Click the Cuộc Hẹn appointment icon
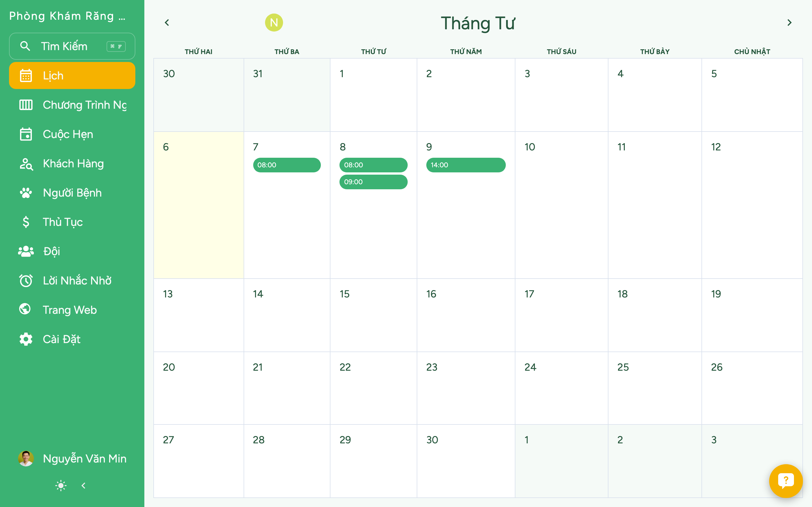The height and width of the screenshot is (507, 812). pos(26,134)
